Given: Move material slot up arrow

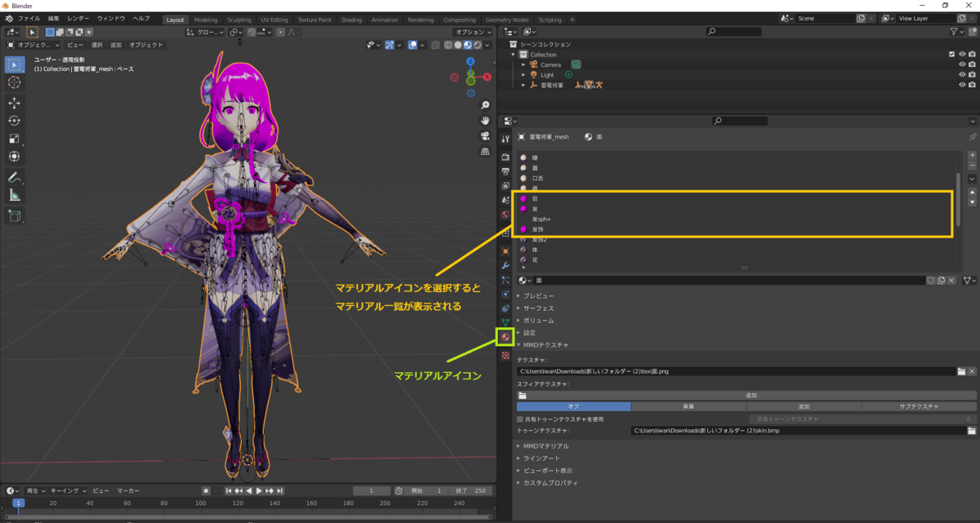Looking at the screenshot, I should tap(972, 193).
